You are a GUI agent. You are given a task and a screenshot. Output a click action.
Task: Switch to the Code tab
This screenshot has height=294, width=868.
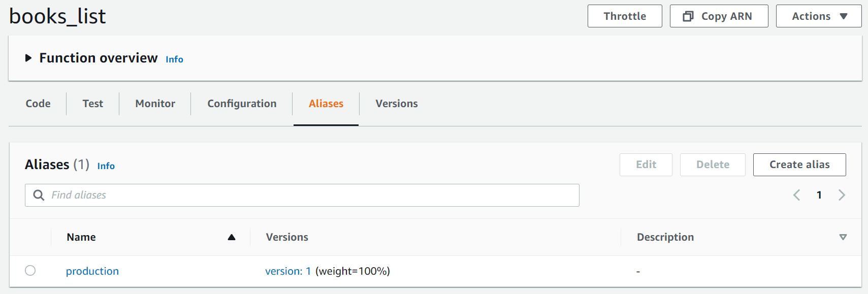point(38,104)
